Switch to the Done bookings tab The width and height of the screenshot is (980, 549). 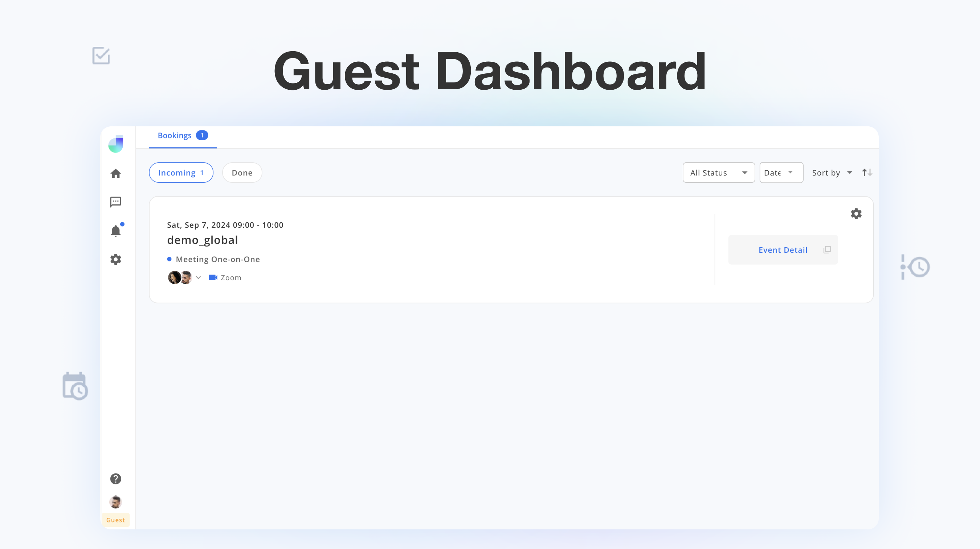(x=242, y=172)
